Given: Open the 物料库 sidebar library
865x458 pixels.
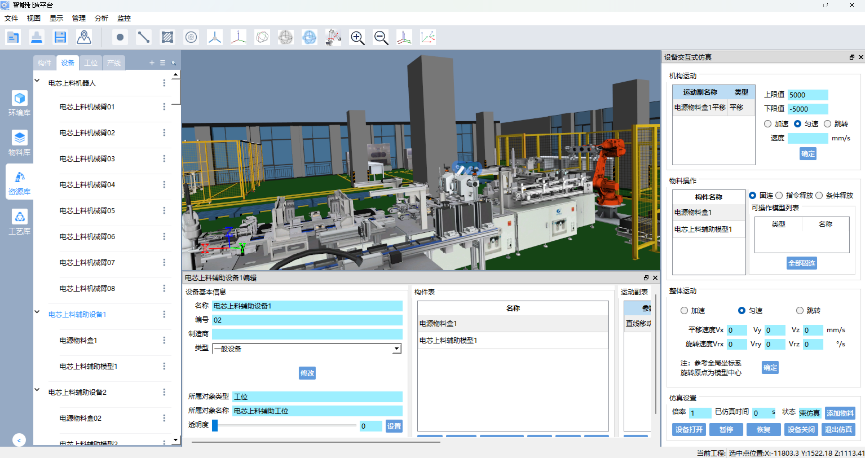Looking at the screenshot, I should tap(19, 143).
